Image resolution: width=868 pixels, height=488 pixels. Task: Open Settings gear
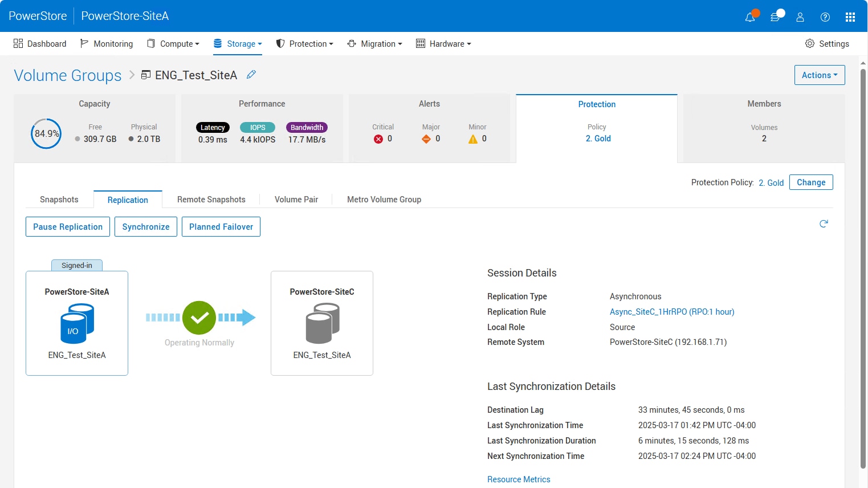(827, 44)
